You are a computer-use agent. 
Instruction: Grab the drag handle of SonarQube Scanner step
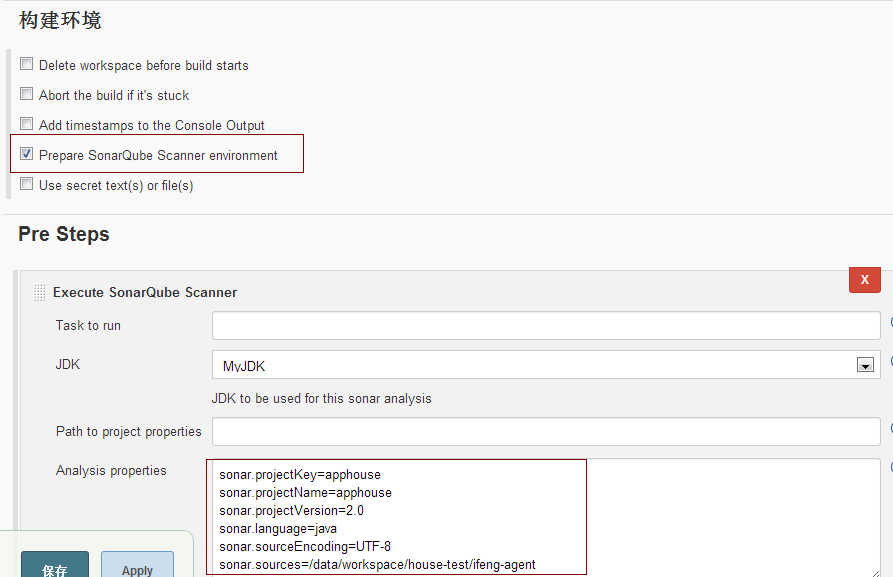(39, 292)
